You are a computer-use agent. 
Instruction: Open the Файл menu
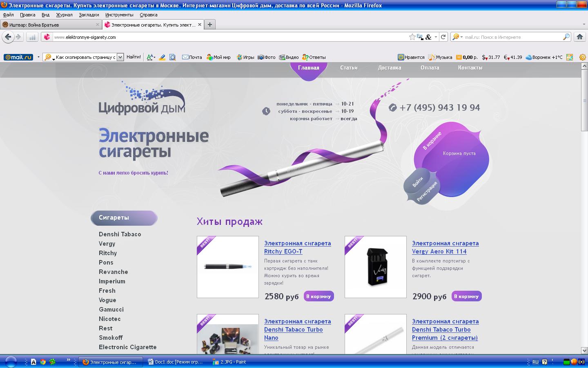click(8, 15)
